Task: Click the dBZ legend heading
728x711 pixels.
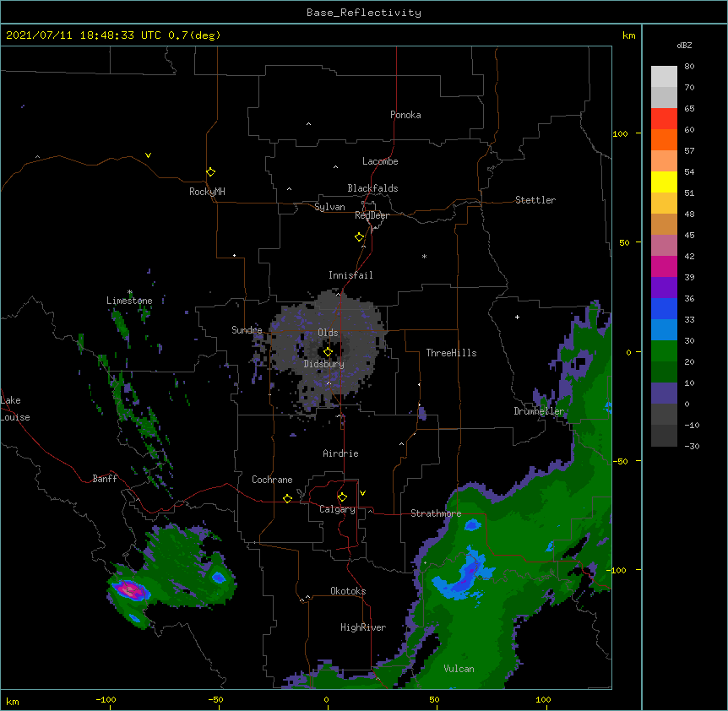Action: pyautogui.click(x=684, y=45)
